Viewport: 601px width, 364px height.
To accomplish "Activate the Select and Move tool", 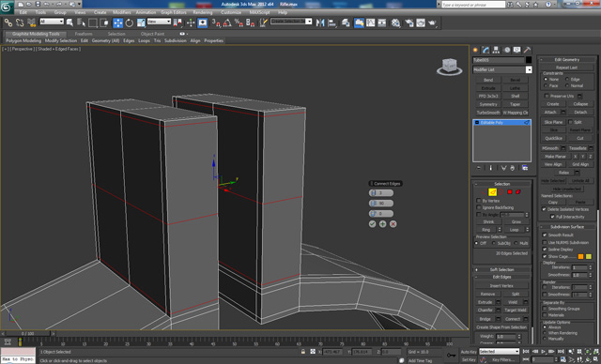I will pyautogui.click(x=117, y=23).
